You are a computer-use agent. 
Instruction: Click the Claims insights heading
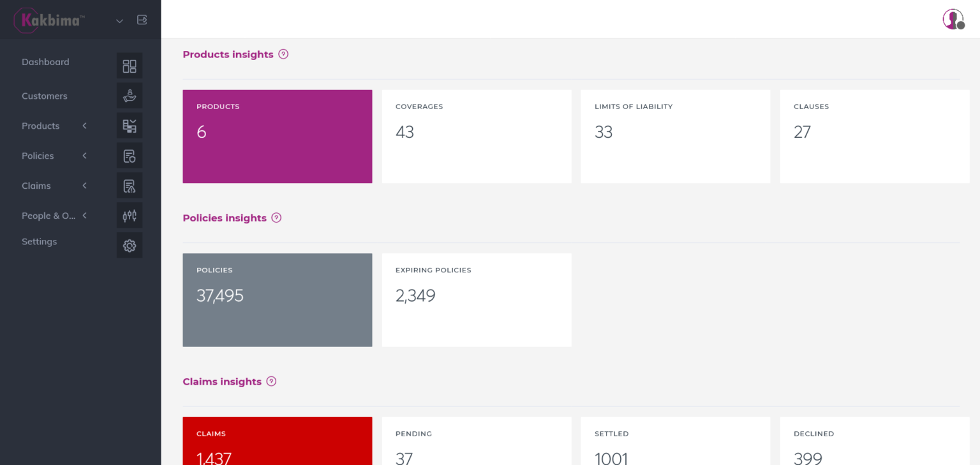[222, 381]
